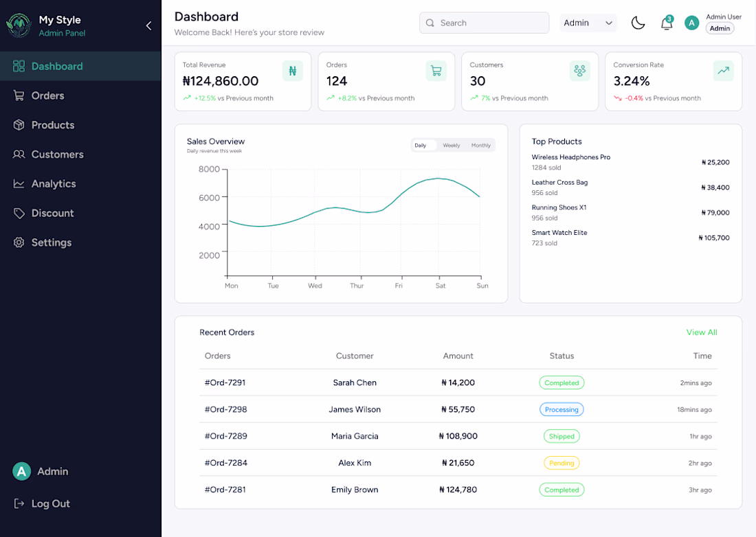Click the Shipped status badge
The height and width of the screenshot is (537, 756).
[562, 436]
